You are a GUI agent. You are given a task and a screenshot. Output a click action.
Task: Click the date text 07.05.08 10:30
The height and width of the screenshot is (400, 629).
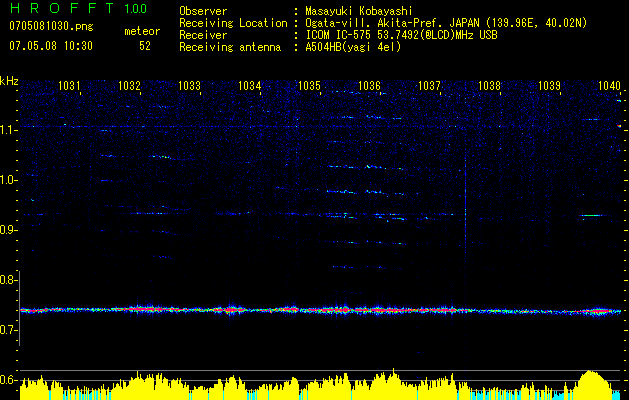[x=51, y=46]
